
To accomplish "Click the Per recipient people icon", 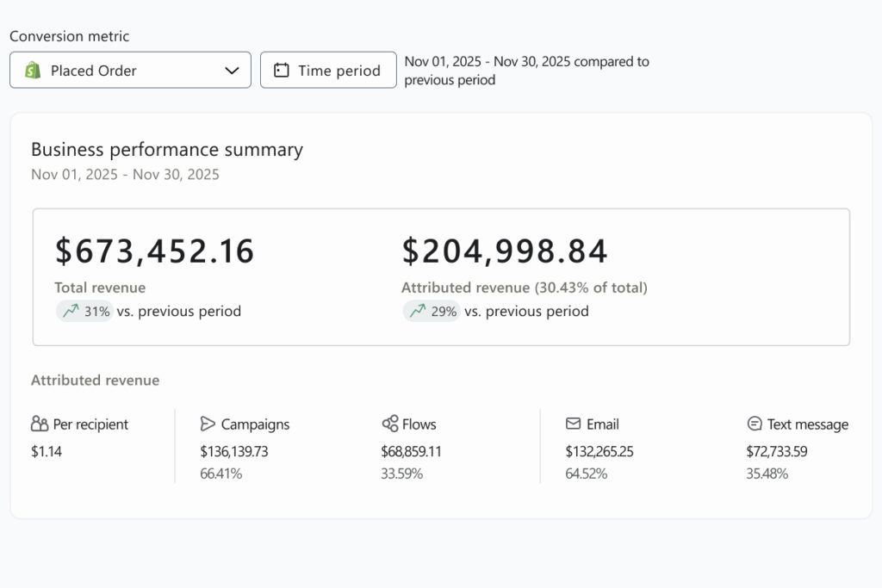I will pyautogui.click(x=40, y=424).
